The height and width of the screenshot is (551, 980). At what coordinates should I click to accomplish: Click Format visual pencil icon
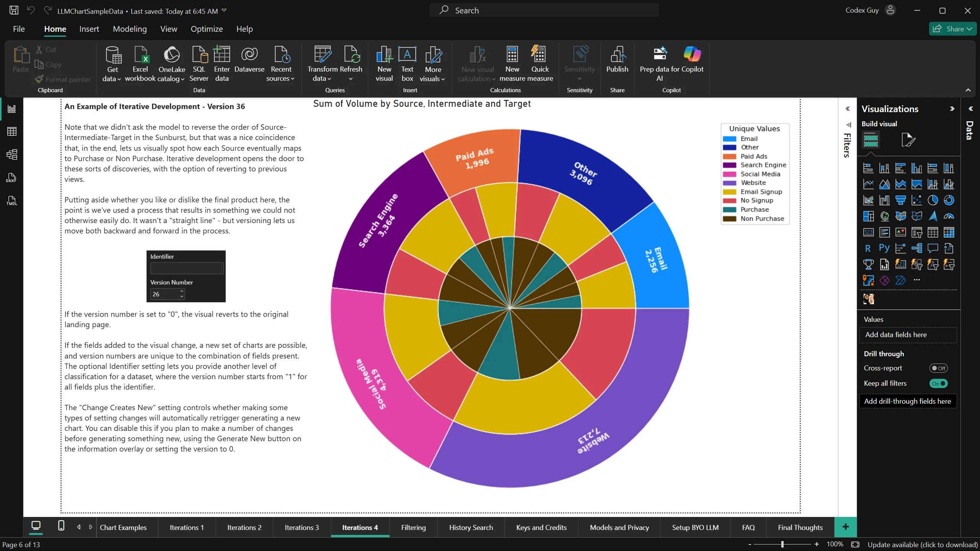coord(908,140)
